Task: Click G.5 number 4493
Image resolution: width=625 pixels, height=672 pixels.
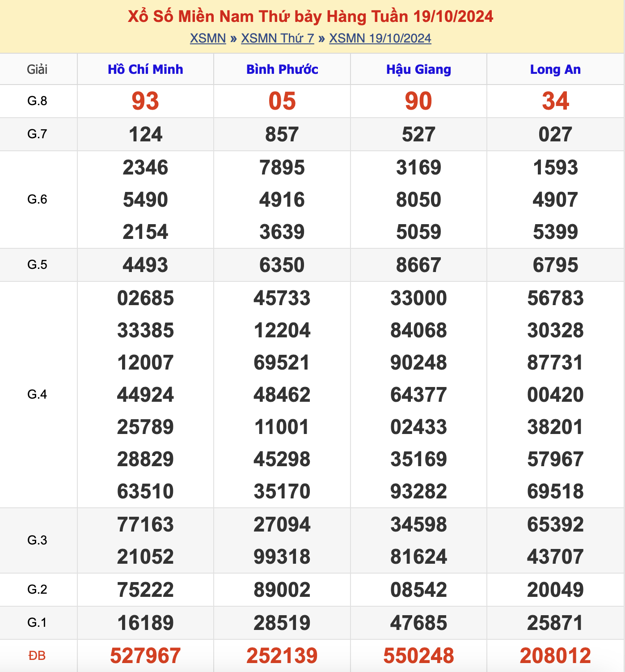Action: (x=145, y=265)
